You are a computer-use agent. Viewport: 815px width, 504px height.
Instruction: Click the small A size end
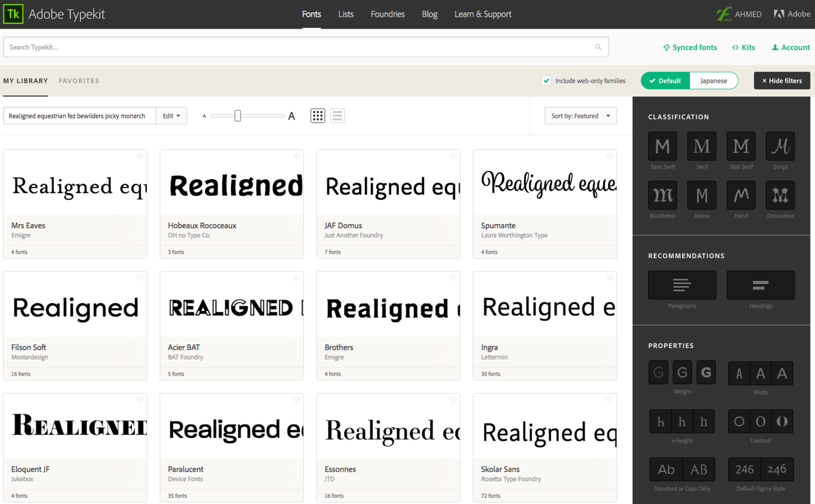pyautogui.click(x=204, y=116)
